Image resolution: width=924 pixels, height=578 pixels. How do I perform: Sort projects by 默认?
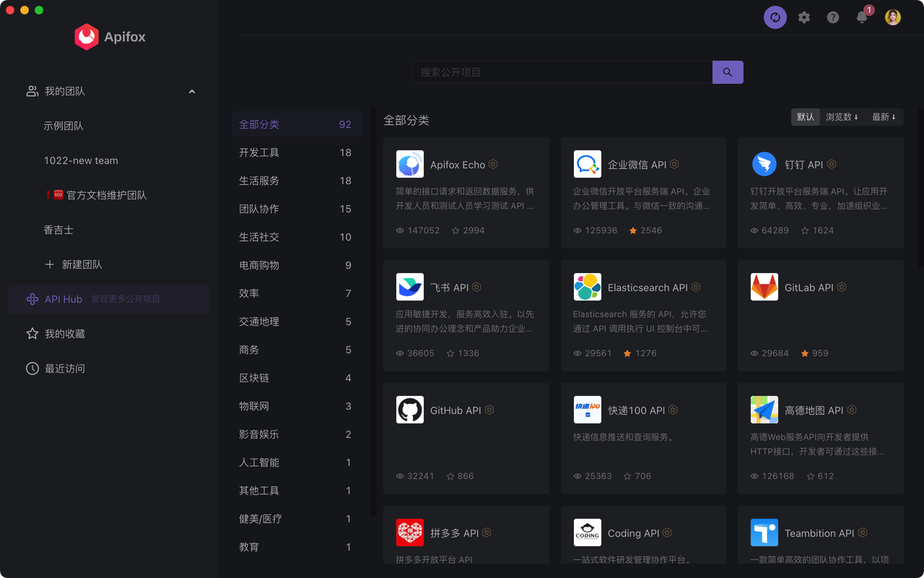point(806,117)
